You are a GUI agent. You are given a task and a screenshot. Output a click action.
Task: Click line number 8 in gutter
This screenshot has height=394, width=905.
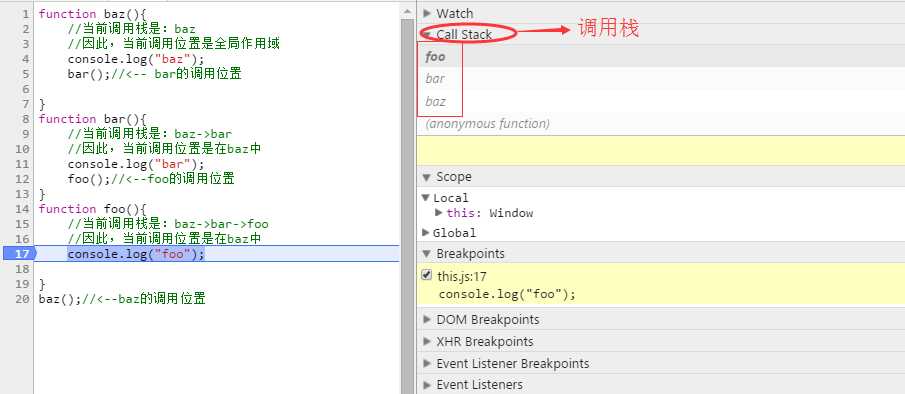point(25,118)
